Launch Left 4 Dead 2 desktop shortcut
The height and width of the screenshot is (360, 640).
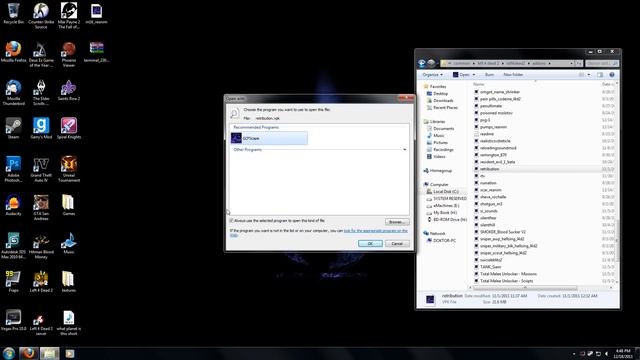click(x=41, y=281)
